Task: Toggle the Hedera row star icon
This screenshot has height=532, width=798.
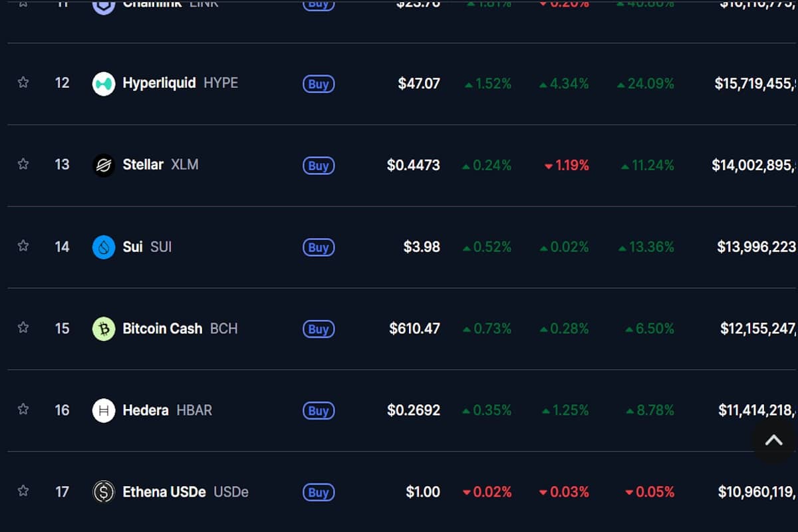Action: [x=23, y=410]
